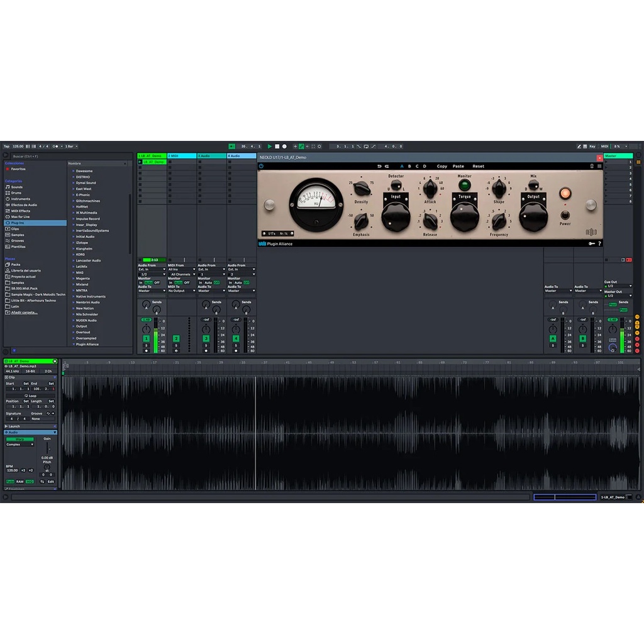Open Max for Live category
Image resolution: width=644 pixels, height=644 pixels.
click(x=20, y=216)
